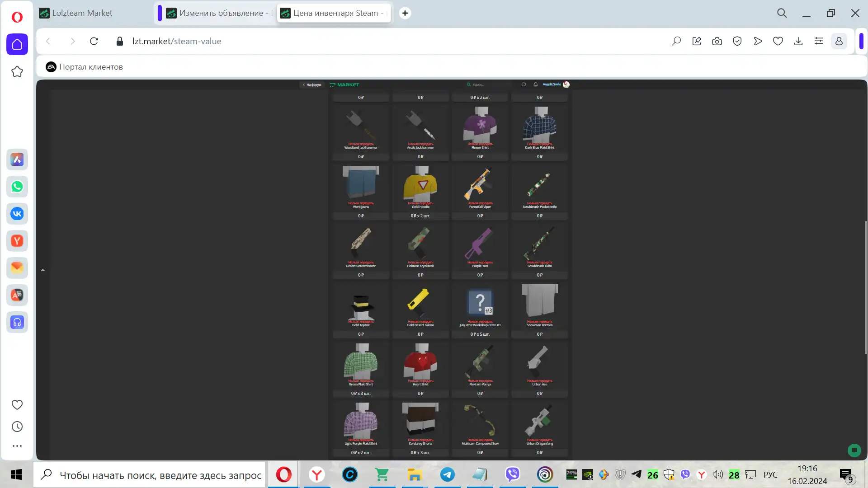Viewport: 868px width, 488px height.
Task: Open favorites heart icon at sidebar bottom
Action: pyautogui.click(x=17, y=405)
